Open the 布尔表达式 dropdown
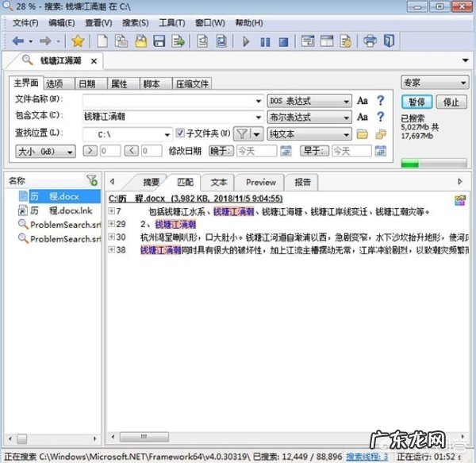Screen dimensions: 476x463 click(x=309, y=118)
